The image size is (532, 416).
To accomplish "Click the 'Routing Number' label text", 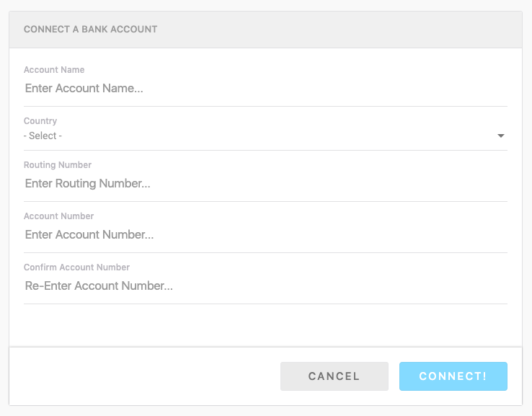I will [58, 165].
